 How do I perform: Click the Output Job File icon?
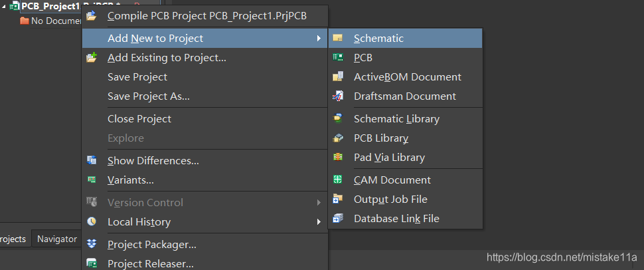[338, 200]
